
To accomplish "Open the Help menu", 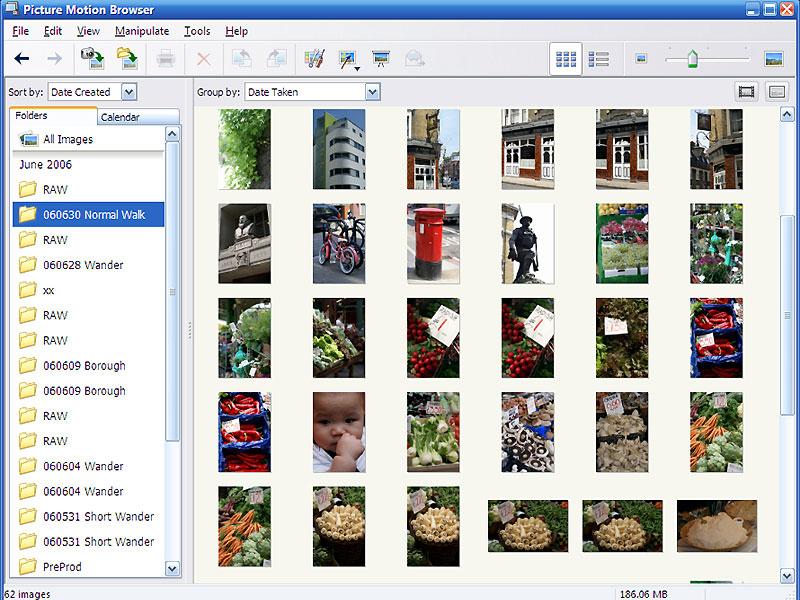I will 236,31.
